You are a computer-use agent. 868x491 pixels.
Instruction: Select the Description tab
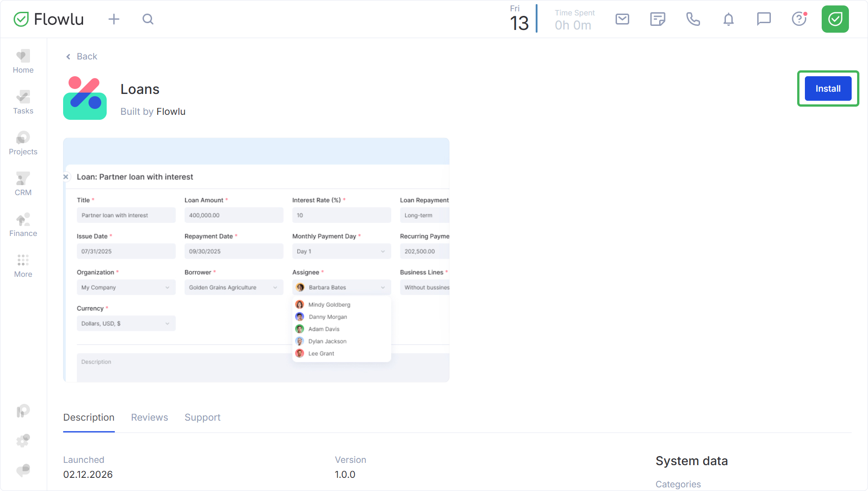coord(89,417)
